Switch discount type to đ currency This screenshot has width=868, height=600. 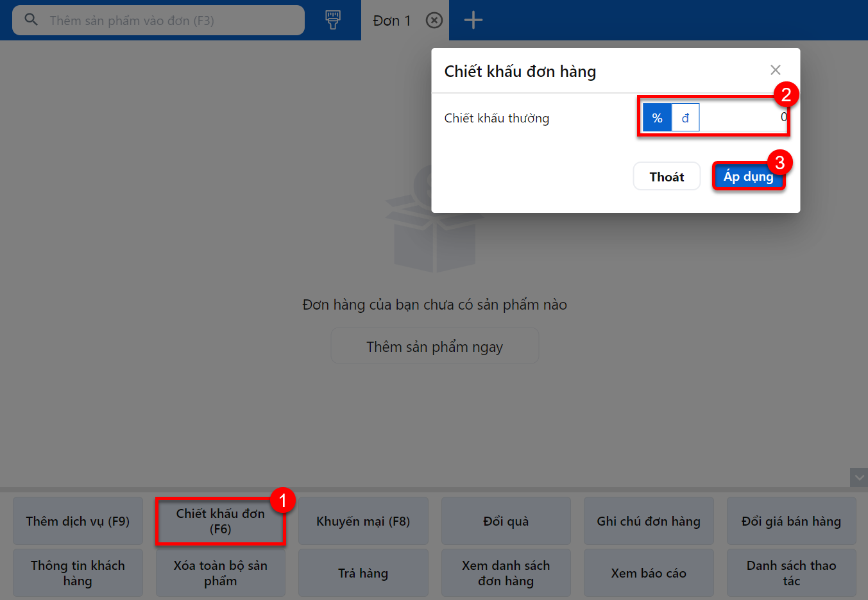tap(685, 118)
